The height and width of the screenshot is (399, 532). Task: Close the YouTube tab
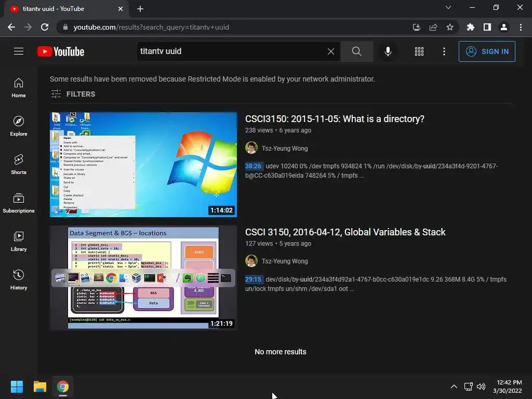click(121, 9)
